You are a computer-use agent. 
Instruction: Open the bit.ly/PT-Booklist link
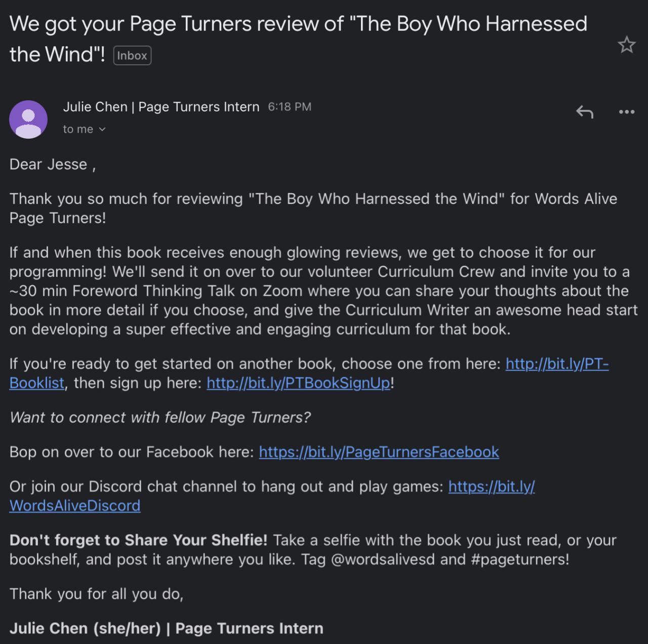point(557,364)
